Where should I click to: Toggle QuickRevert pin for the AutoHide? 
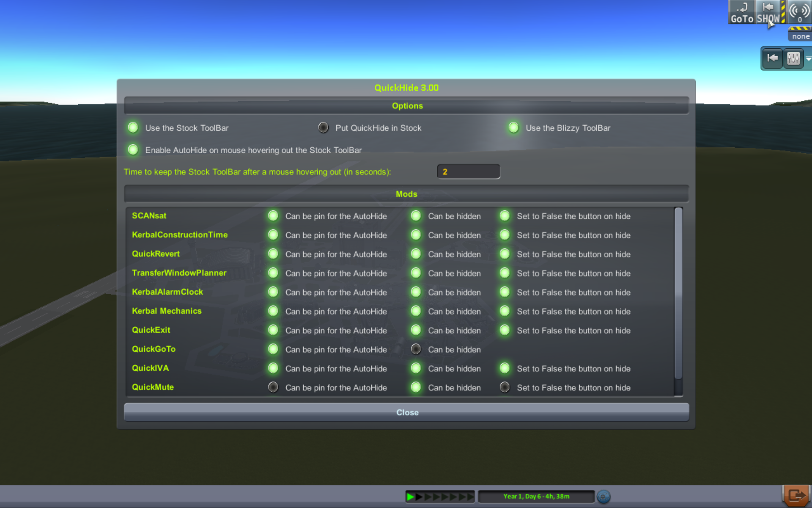click(273, 254)
